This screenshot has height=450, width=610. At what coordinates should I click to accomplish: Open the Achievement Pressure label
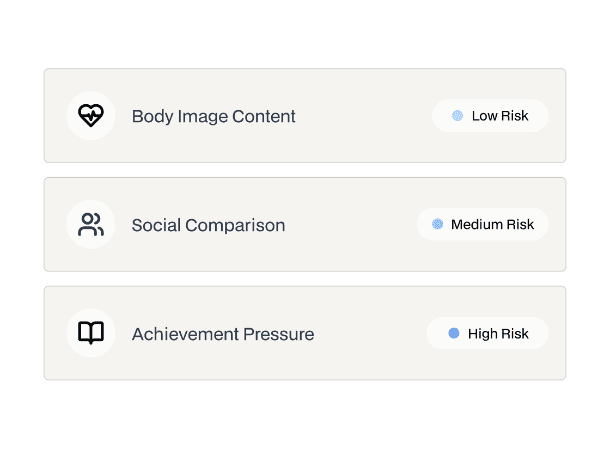pos(223,334)
